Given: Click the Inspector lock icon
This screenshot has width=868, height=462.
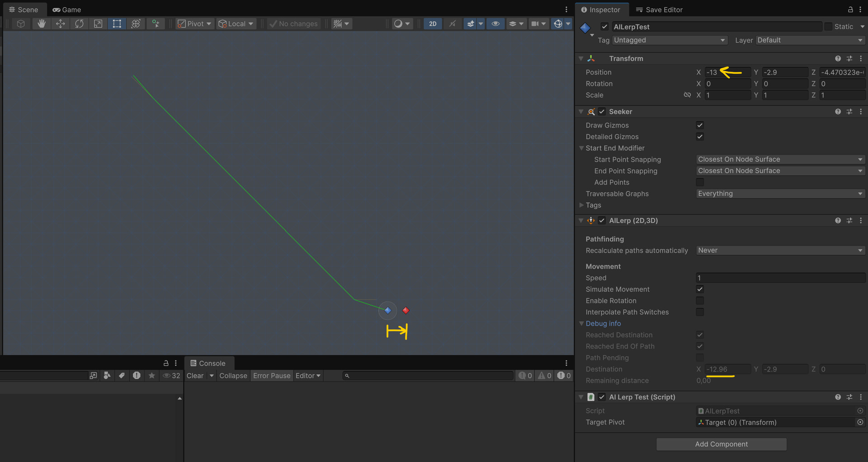Looking at the screenshot, I should tap(850, 9).
